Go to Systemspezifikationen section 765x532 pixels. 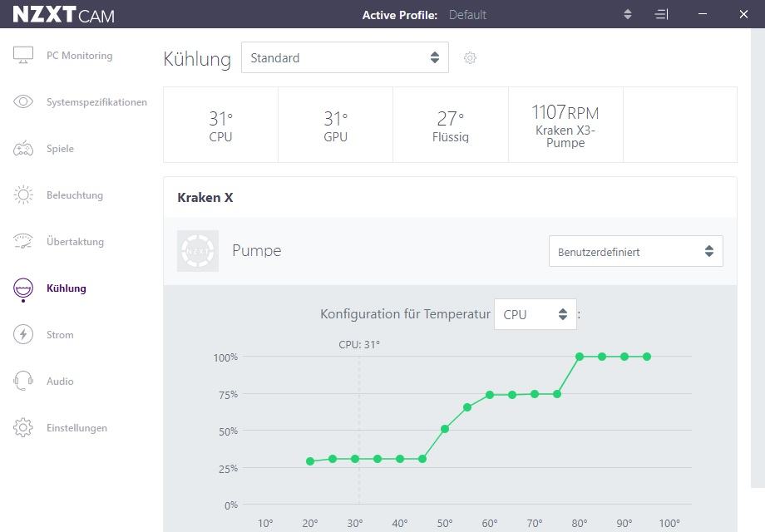pos(96,102)
